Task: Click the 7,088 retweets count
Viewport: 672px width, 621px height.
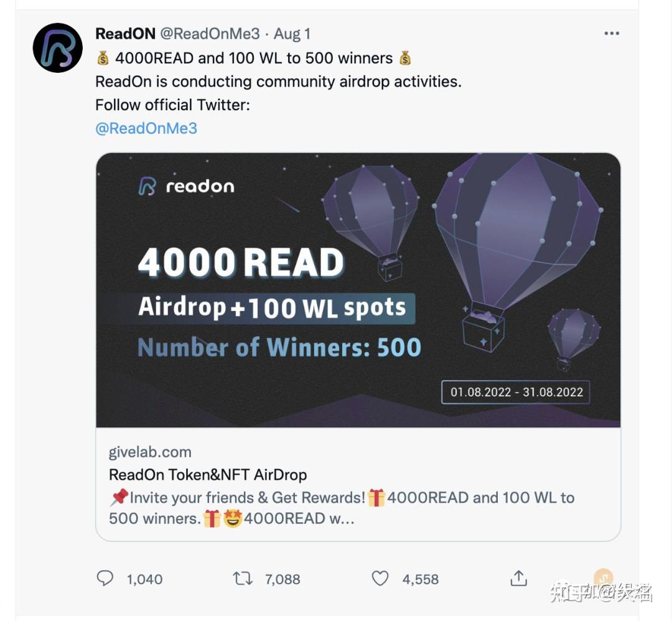Action: pos(282,579)
